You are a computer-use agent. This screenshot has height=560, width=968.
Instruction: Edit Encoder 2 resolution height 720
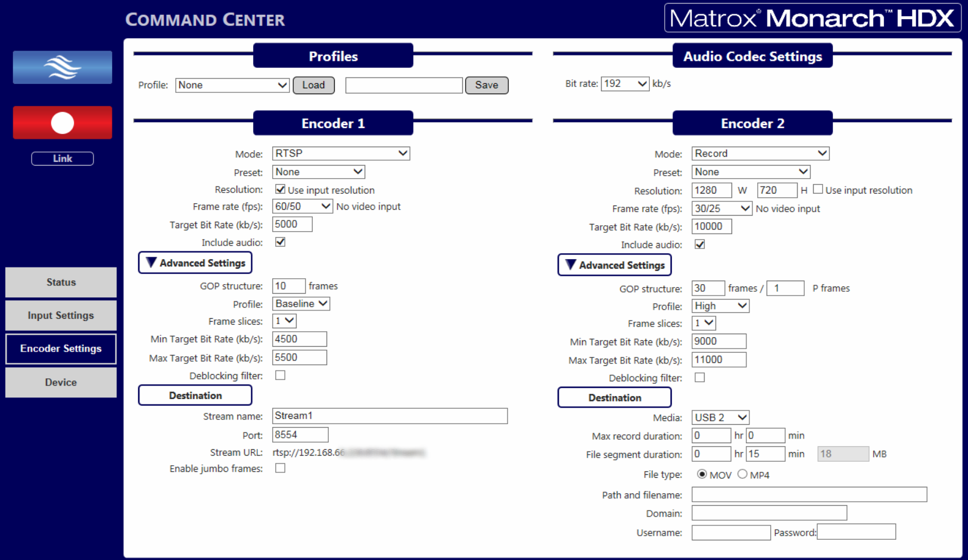[x=777, y=191]
